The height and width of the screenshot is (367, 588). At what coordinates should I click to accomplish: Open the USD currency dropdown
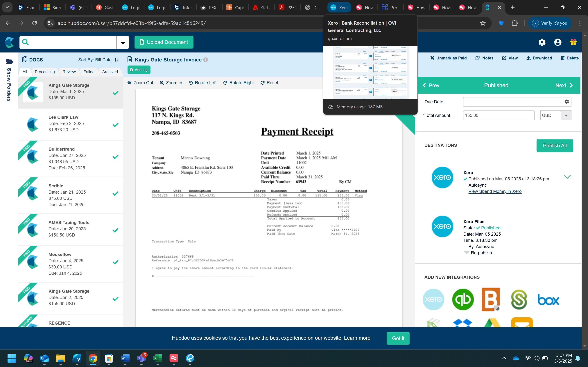pyautogui.click(x=566, y=116)
